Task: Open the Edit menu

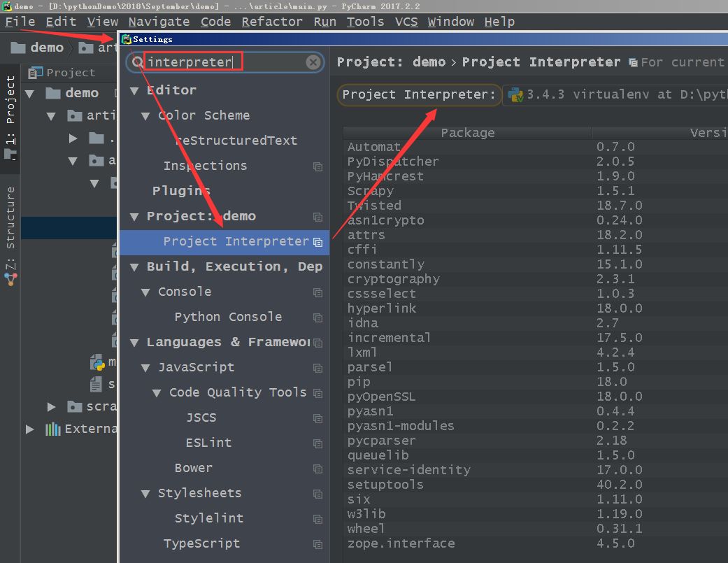Action: [61, 22]
